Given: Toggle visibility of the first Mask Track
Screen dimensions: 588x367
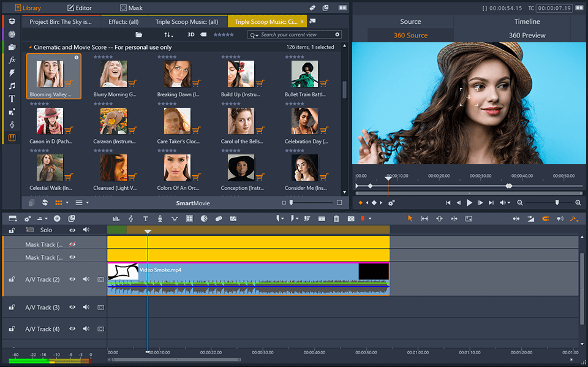Looking at the screenshot, I should tap(72, 244).
